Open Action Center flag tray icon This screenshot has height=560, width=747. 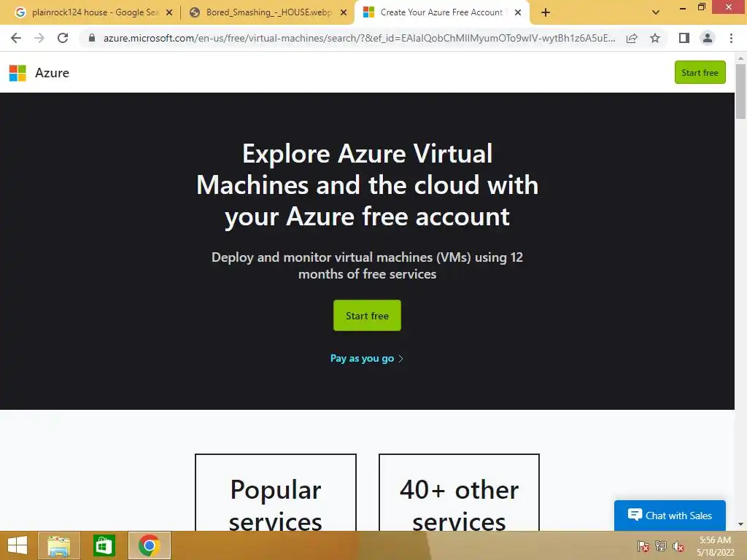643,546
